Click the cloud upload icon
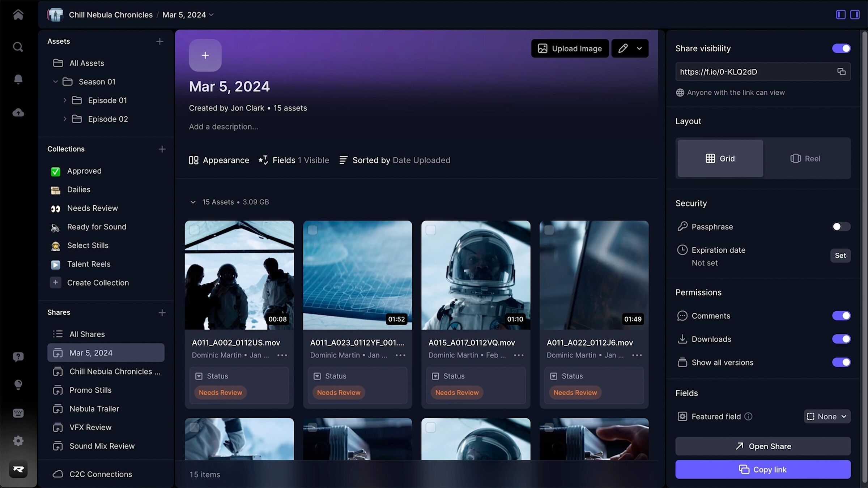Viewport: 868px width, 488px height. pos(18,113)
